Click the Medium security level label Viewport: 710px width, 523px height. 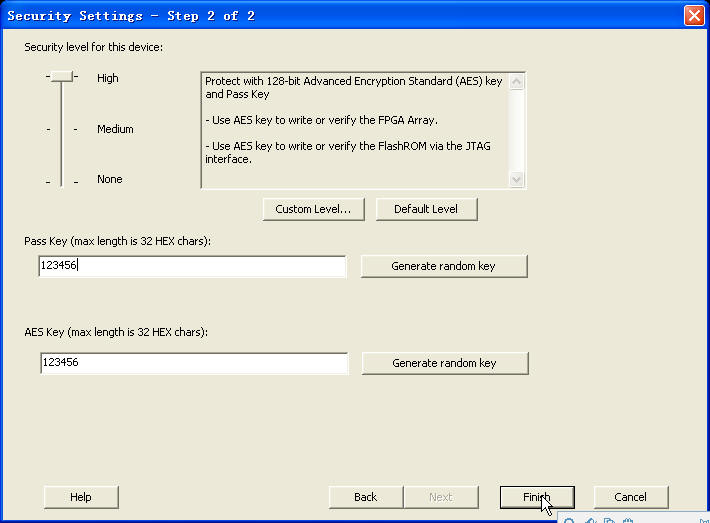tap(115, 129)
